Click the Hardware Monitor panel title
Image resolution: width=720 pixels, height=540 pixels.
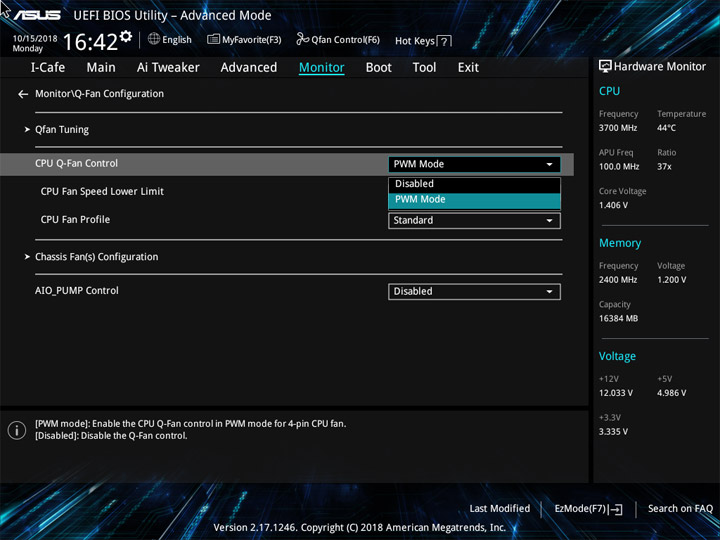pos(659,67)
